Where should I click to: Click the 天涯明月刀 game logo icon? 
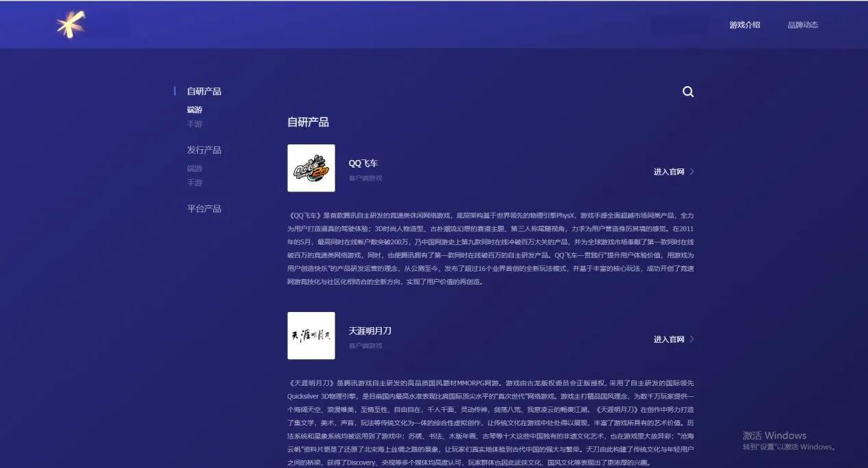(x=311, y=337)
